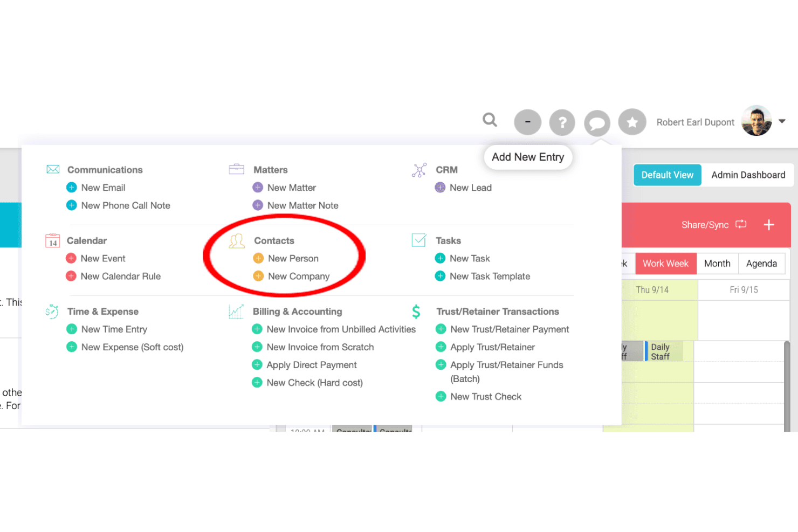Image resolution: width=798 pixels, height=532 pixels.
Task: Expand the user profile dropdown arrow
Action: coord(782,121)
